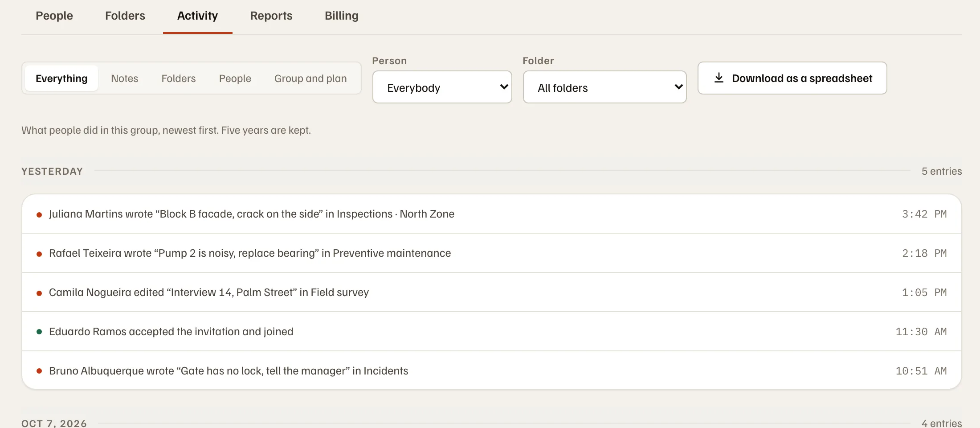Filter activity by Notes

(x=124, y=78)
